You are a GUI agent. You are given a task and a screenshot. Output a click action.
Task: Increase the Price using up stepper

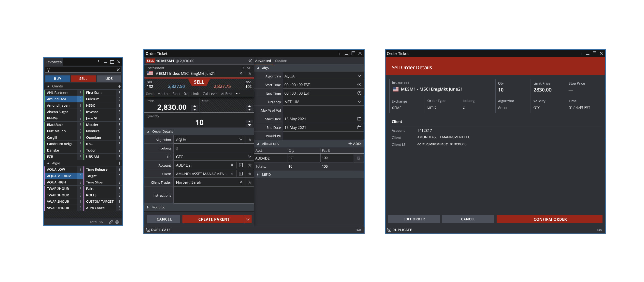194,106
